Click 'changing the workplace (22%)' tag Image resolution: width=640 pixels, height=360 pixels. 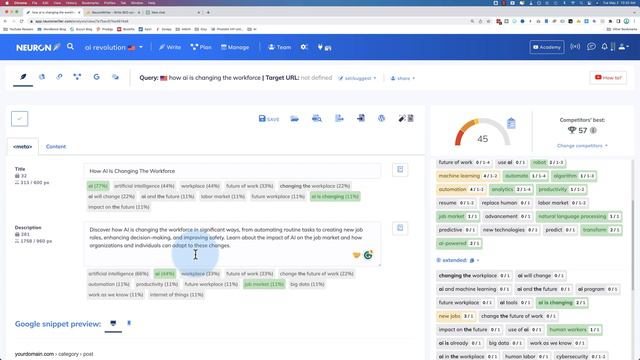point(315,186)
